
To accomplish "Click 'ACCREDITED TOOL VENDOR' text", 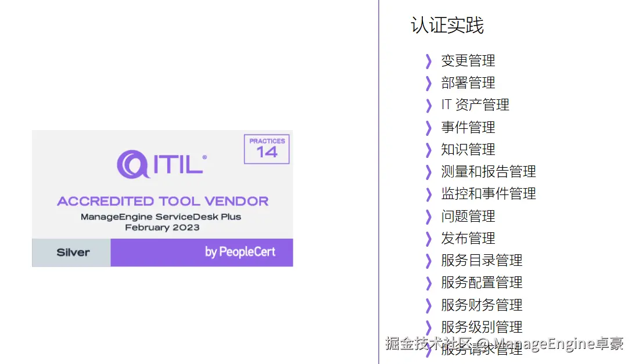I will click(x=163, y=201).
